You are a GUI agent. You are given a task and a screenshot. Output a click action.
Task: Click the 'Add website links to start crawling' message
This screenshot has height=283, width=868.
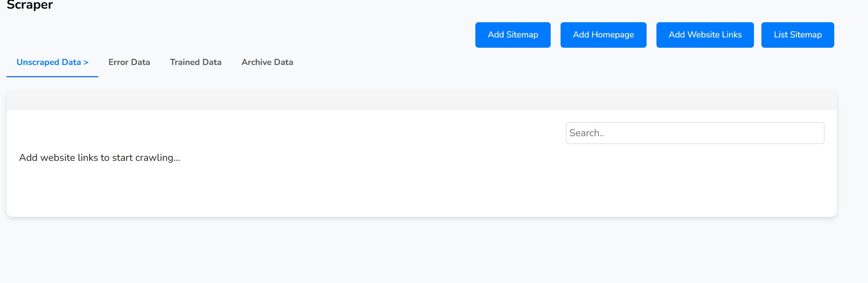tap(100, 158)
